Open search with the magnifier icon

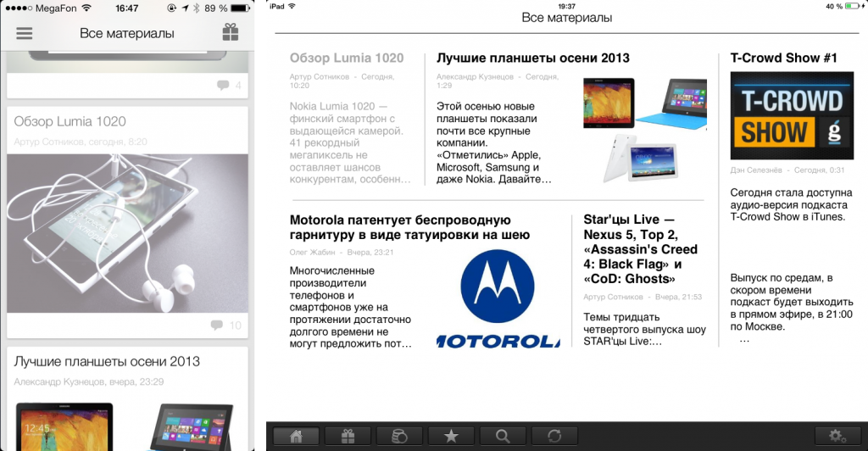pos(503,436)
